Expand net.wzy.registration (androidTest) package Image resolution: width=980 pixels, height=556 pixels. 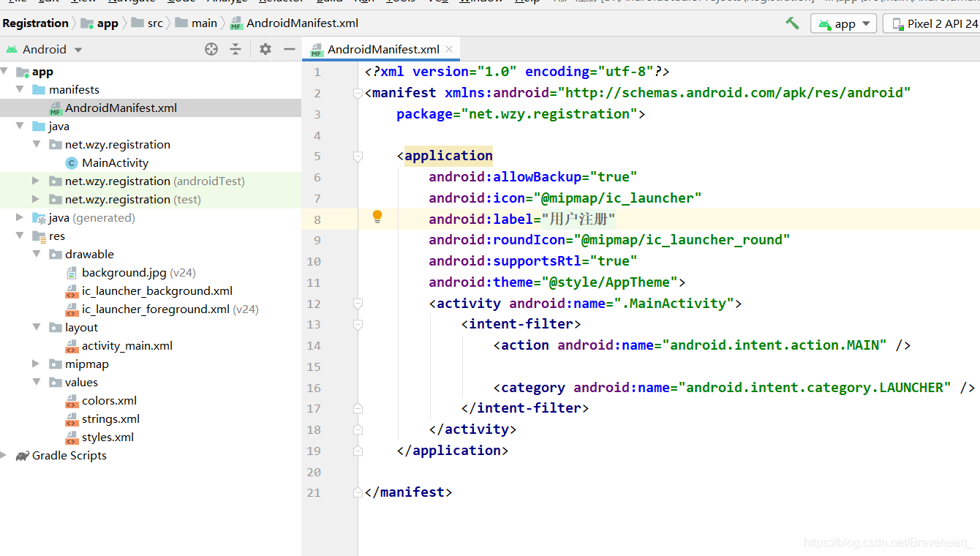37,181
